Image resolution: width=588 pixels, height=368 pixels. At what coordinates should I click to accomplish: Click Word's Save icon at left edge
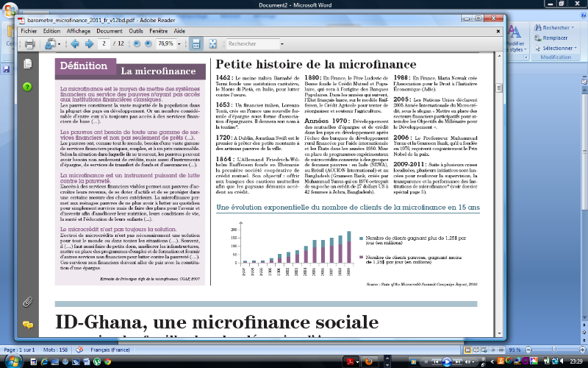click(6, 69)
